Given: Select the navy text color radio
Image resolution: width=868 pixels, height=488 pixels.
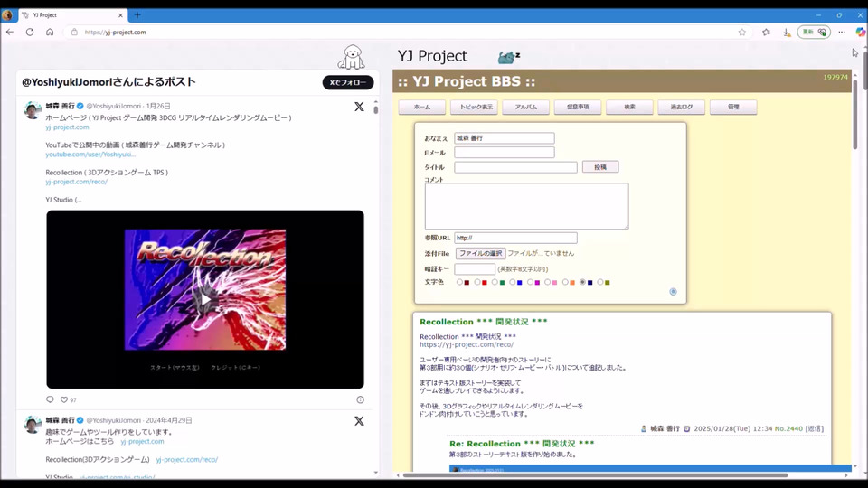Looking at the screenshot, I should coord(583,282).
